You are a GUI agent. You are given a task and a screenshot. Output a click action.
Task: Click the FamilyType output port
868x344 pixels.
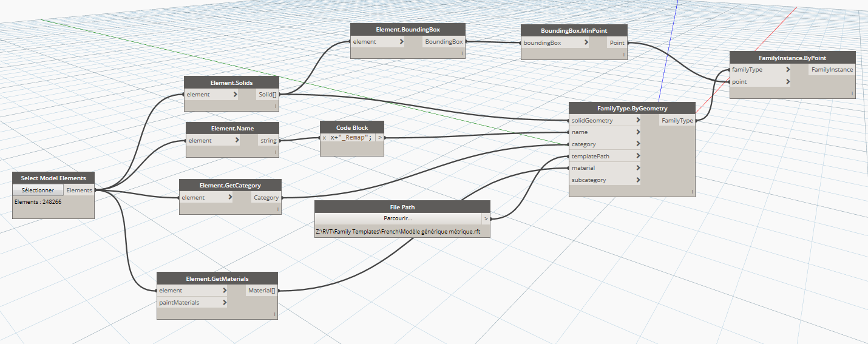pos(677,121)
